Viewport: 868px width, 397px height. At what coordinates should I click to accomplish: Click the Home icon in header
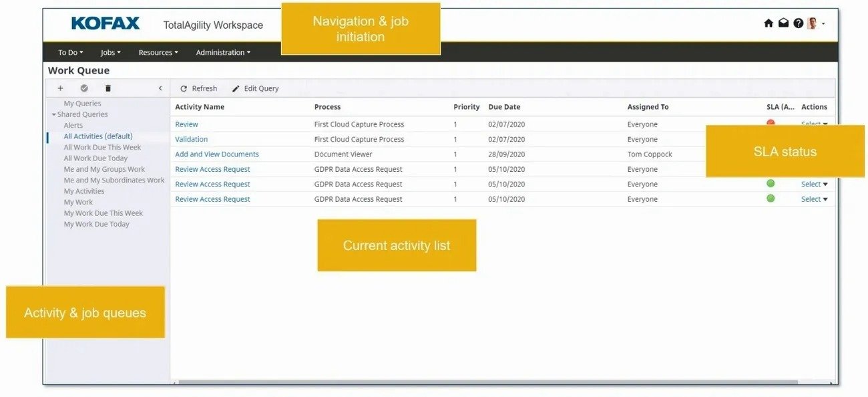[x=769, y=23]
